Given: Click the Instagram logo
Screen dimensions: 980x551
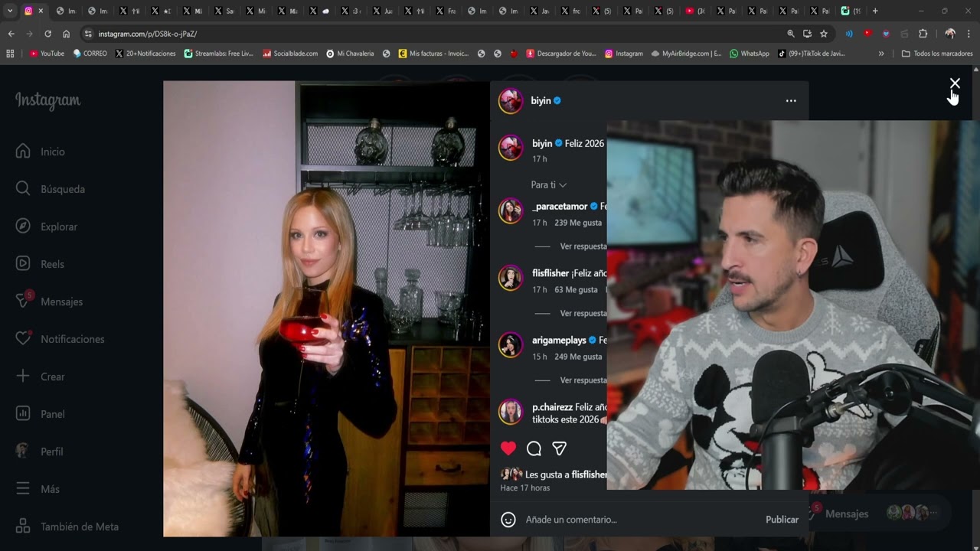Looking at the screenshot, I should 47,100.
